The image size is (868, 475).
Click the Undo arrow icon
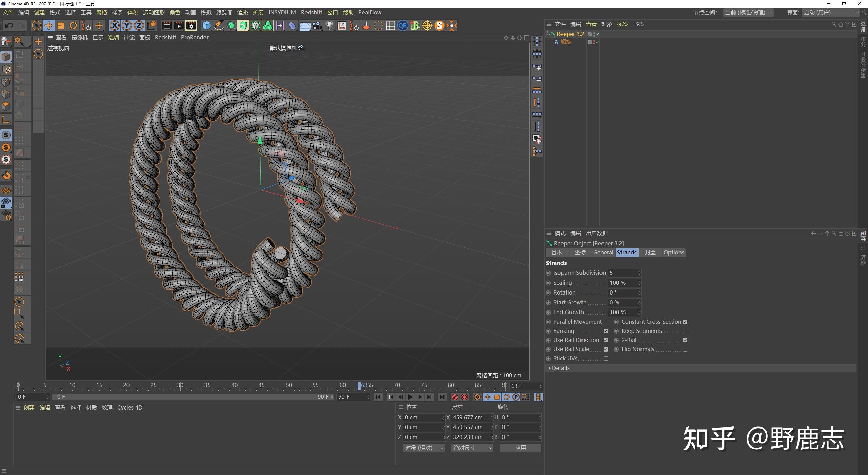(9, 25)
